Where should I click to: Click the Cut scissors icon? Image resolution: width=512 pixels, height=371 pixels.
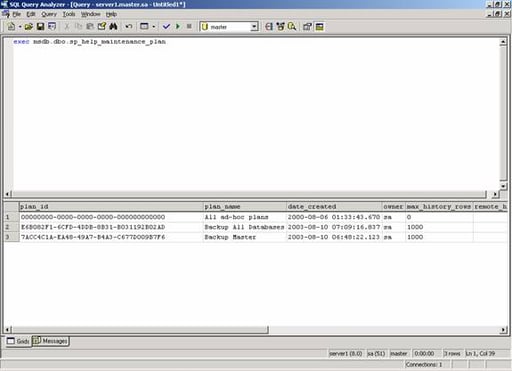coord(67,27)
